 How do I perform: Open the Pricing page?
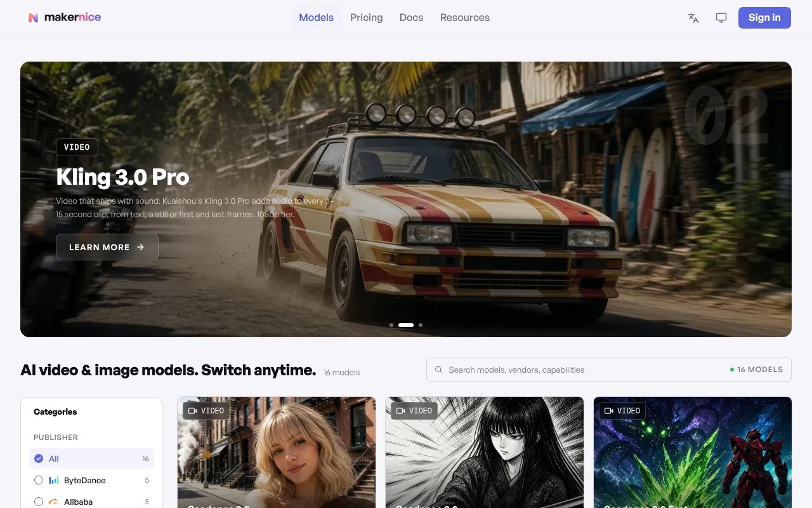(367, 18)
